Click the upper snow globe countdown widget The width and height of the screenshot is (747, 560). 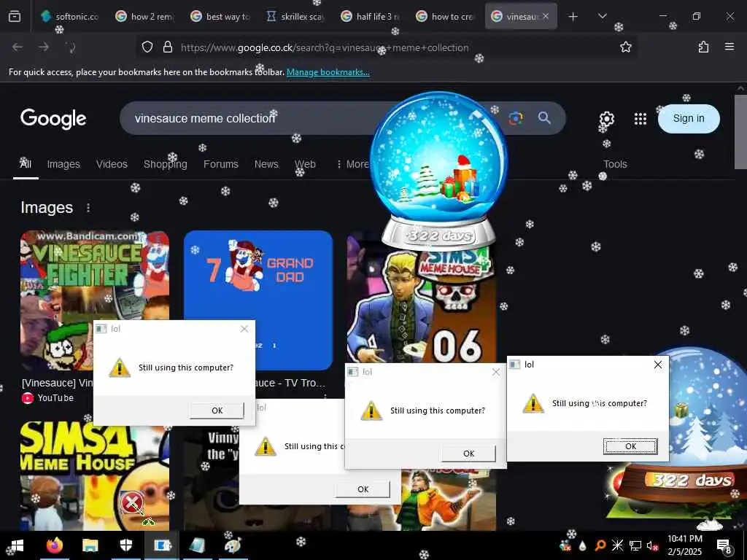438,171
